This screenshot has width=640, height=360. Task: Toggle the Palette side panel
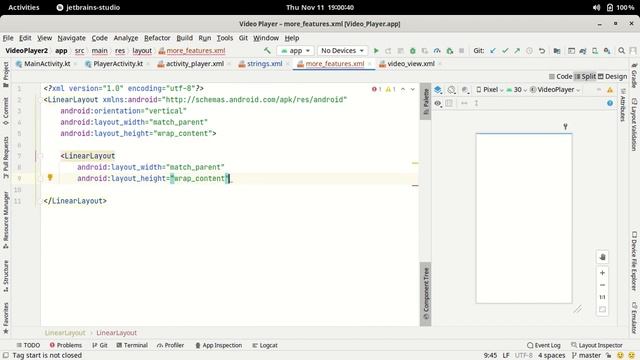(426, 101)
